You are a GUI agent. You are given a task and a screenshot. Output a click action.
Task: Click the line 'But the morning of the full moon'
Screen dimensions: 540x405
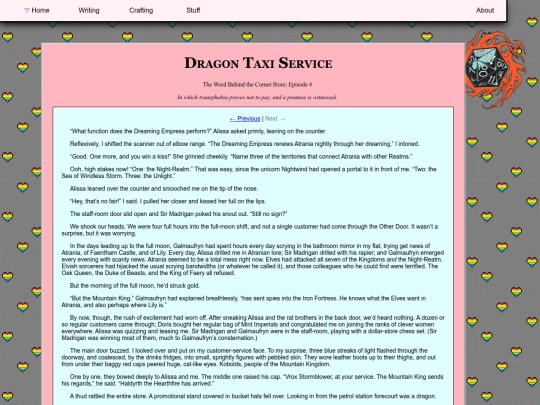point(135,285)
